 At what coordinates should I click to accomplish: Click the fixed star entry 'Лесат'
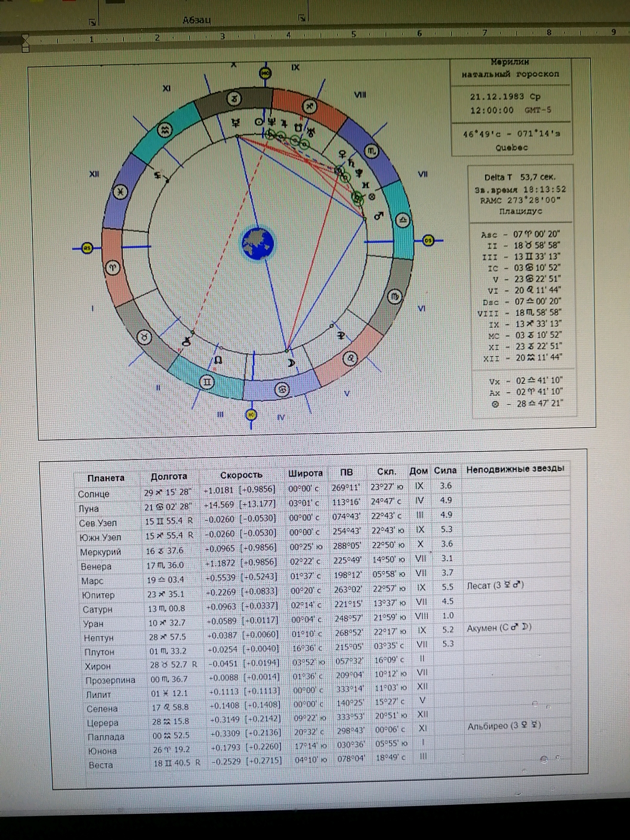(x=495, y=586)
